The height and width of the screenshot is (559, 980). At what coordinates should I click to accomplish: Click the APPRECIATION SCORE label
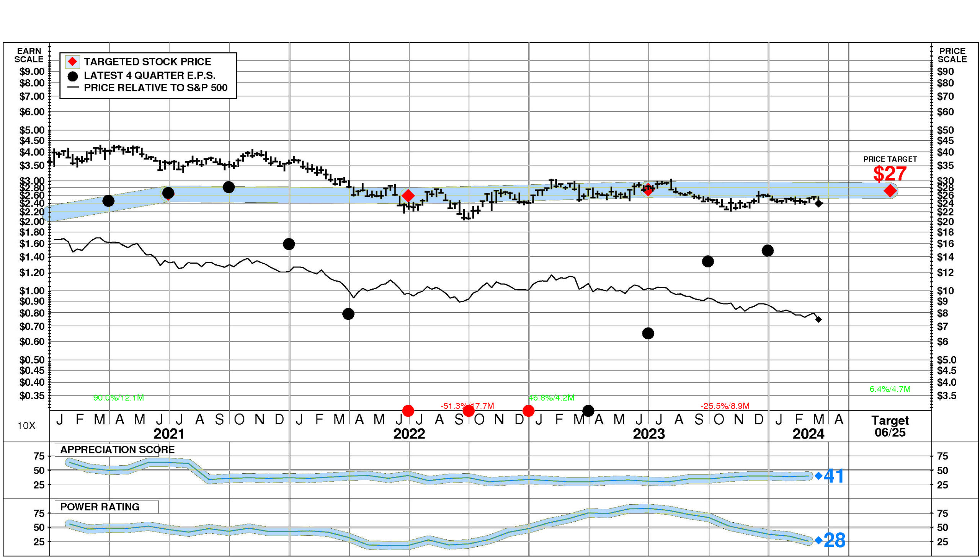(x=117, y=450)
